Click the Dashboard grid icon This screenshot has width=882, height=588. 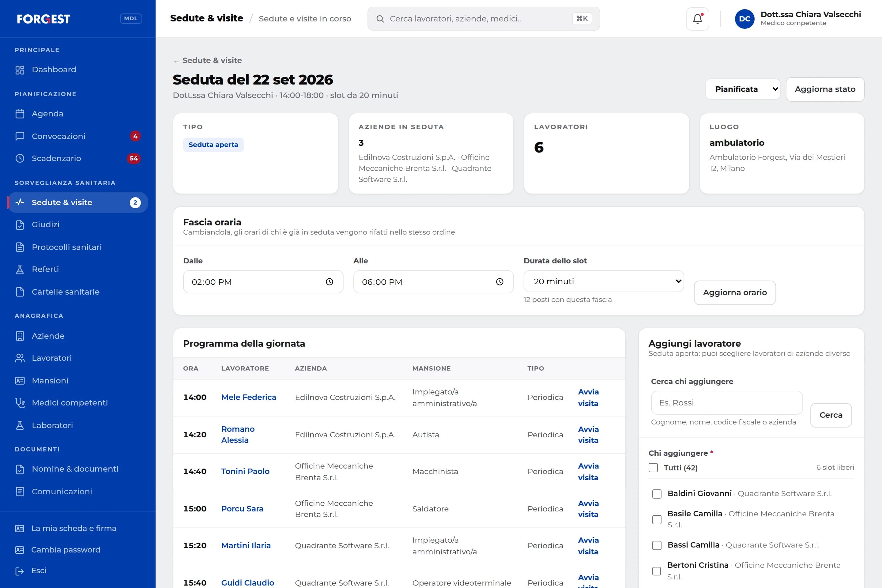[x=20, y=70]
